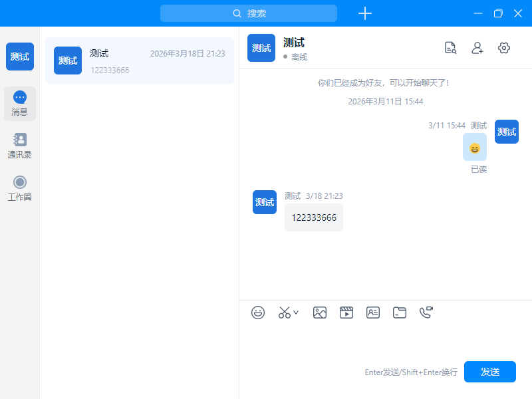The width and height of the screenshot is (532, 399).
Task: Click the top 搜索 search box
Action: click(249, 13)
